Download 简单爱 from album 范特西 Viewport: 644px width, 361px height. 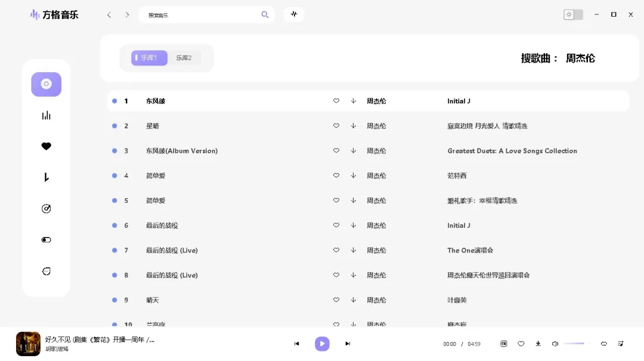coord(353,175)
